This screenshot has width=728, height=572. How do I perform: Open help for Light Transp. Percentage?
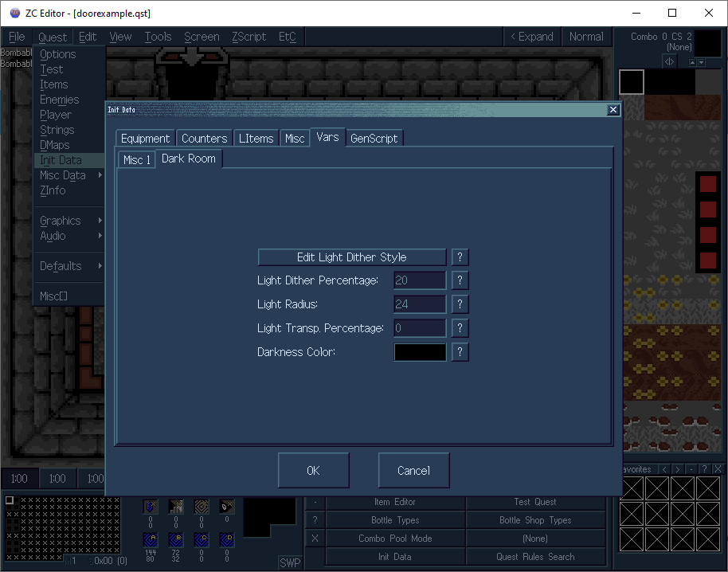pos(460,327)
